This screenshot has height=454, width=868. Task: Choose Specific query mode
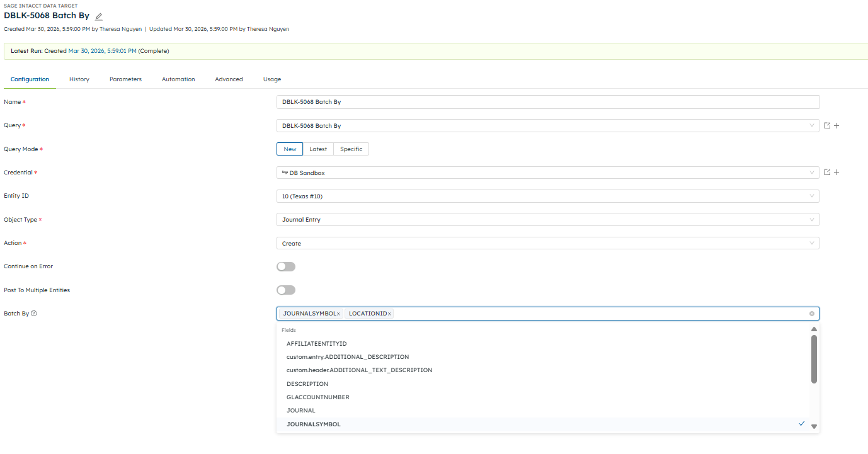coord(351,149)
